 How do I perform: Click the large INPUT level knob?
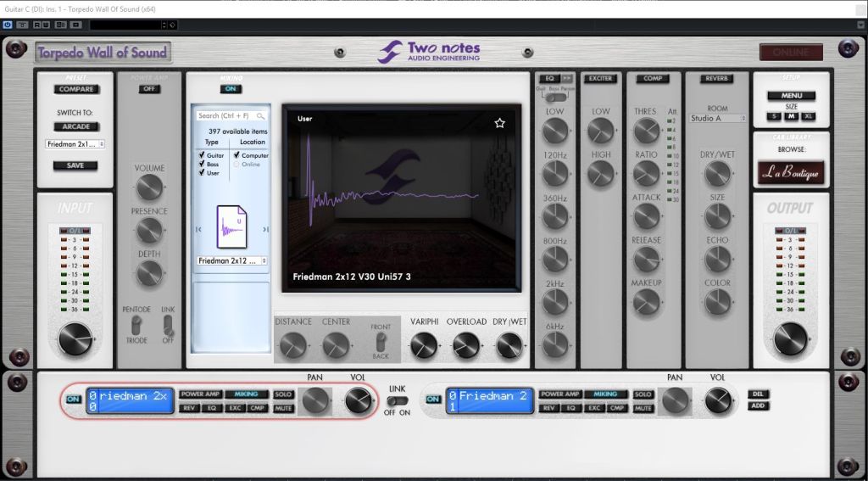point(75,338)
